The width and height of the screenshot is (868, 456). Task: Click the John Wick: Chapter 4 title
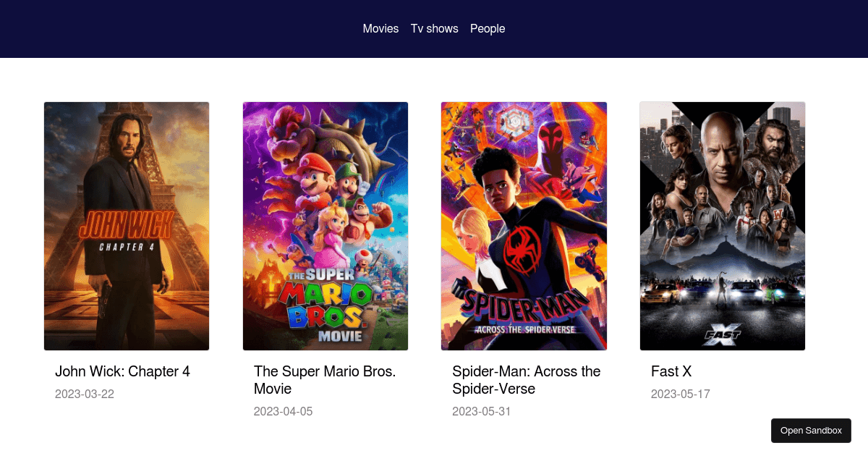point(122,371)
